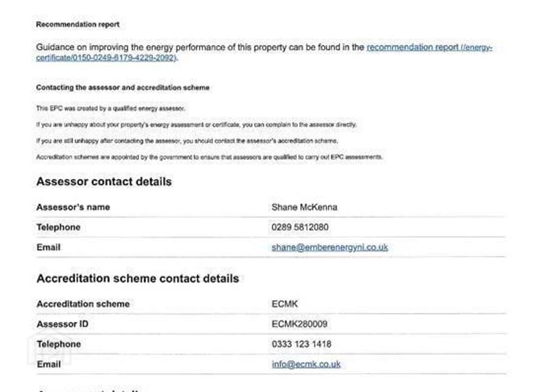The width and height of the screenshot is (535, 392).
Task: Click the scheme telephone 0333 123 1418
Action: 302,344
